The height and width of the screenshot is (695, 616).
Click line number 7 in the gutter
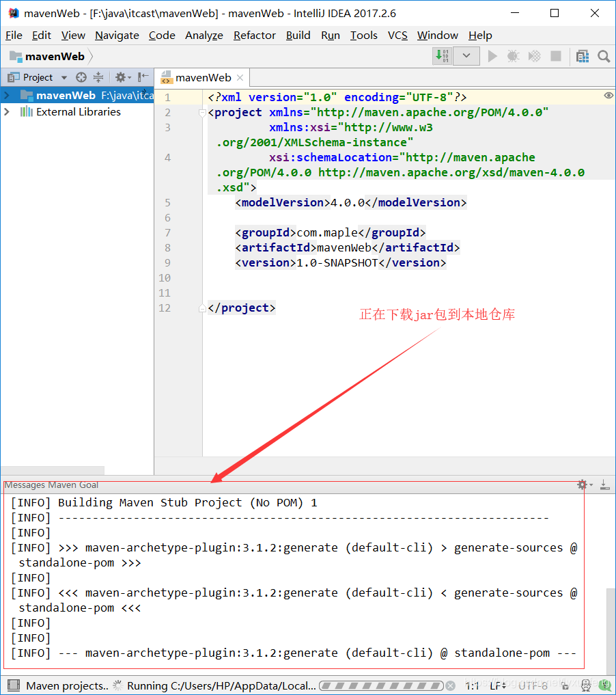click(x=167, y=233)
